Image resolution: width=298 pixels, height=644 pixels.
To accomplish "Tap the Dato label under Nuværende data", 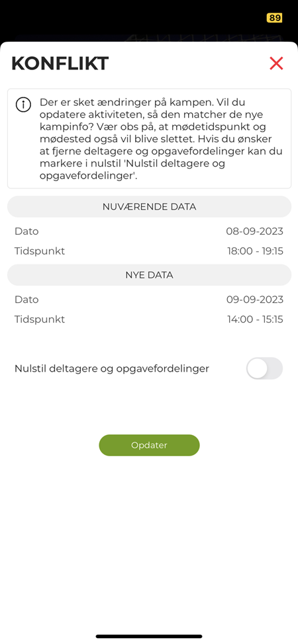I will 26,231.
